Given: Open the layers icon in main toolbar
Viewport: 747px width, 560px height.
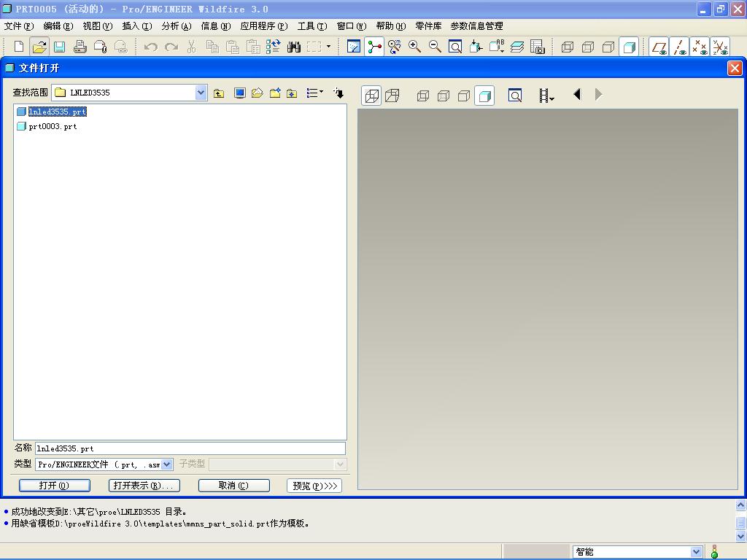Looking at the screenshot, I should point(517,47).
